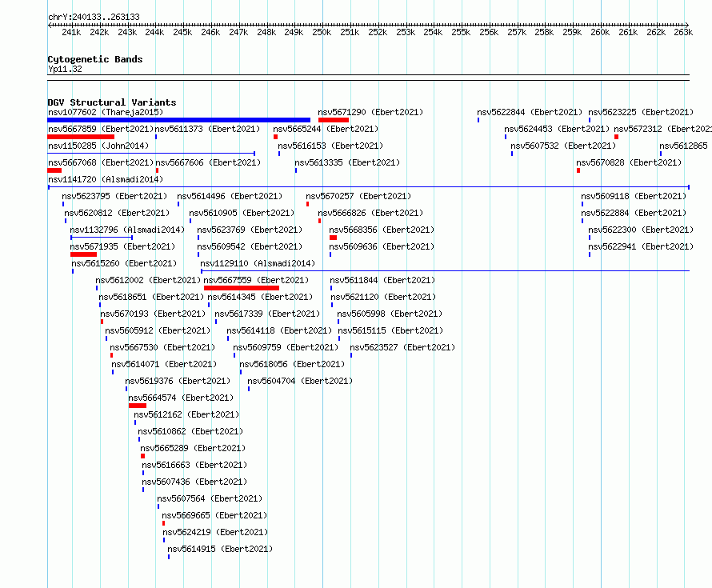Select nsv5609636 (Ebert2021) label

(x=382, y=246)
